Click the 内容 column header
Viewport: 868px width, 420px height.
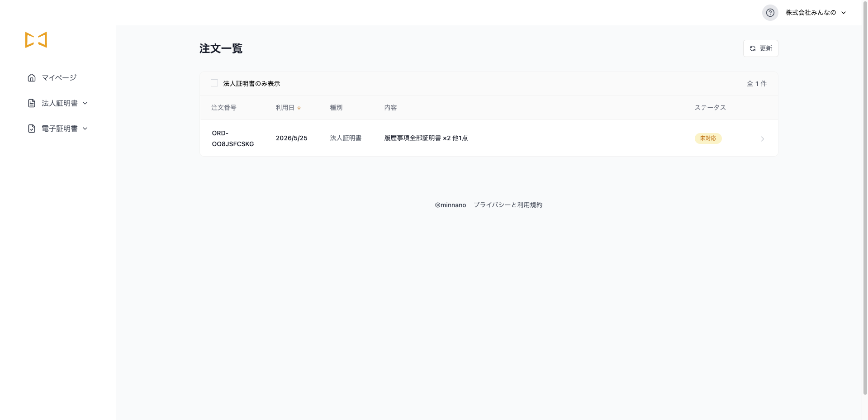click(390, 108)
